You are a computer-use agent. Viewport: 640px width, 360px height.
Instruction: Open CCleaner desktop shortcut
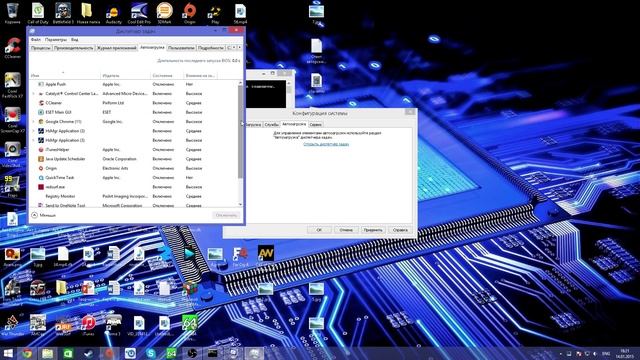click(13, 48)
